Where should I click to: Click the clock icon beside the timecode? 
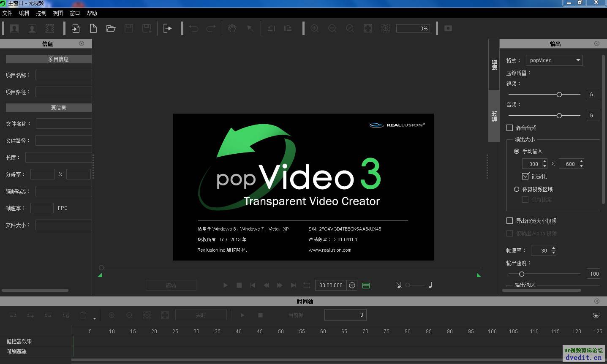(352, 285)
